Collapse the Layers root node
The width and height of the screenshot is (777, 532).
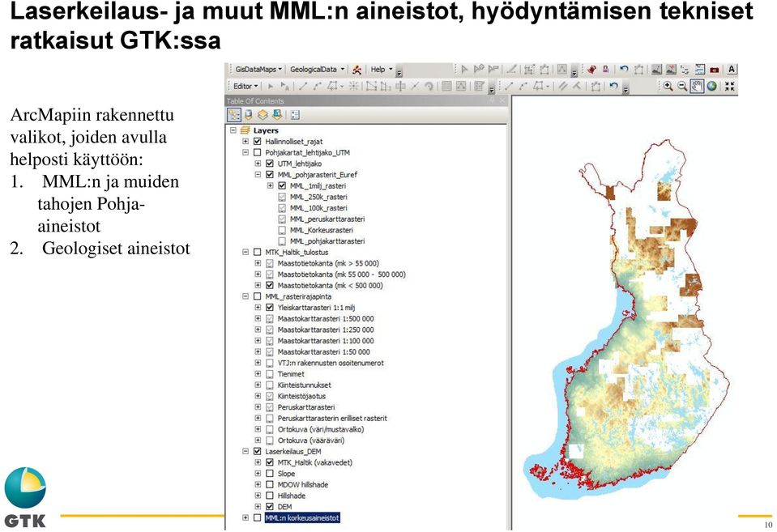[x=233, y=130]
